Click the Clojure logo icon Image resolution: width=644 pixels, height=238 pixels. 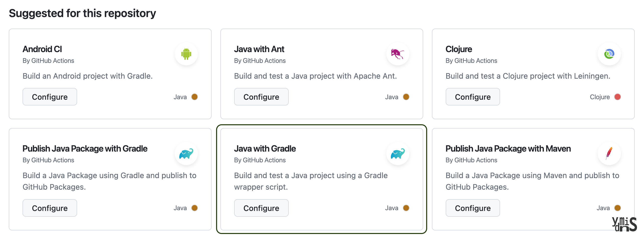(609, 54)
